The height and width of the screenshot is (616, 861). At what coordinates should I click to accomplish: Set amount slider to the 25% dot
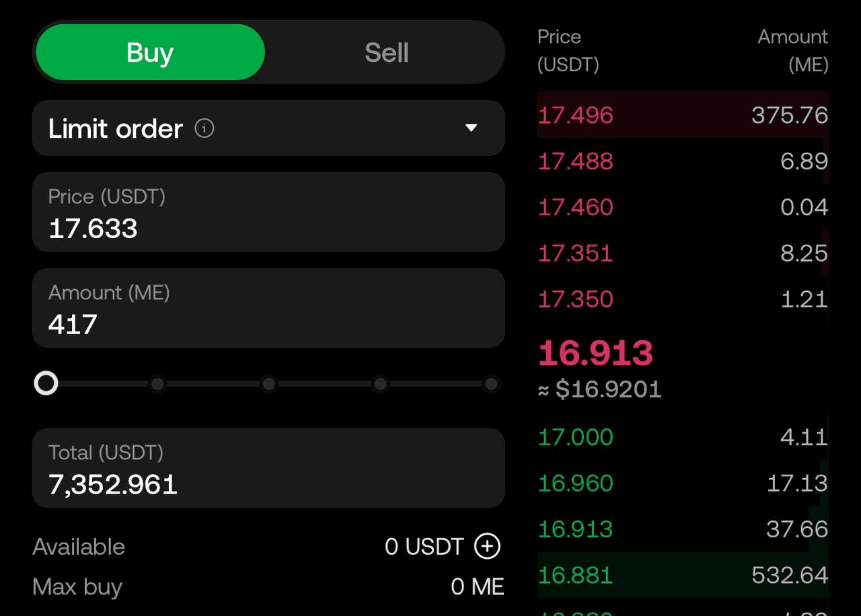[x=157, y=384]
